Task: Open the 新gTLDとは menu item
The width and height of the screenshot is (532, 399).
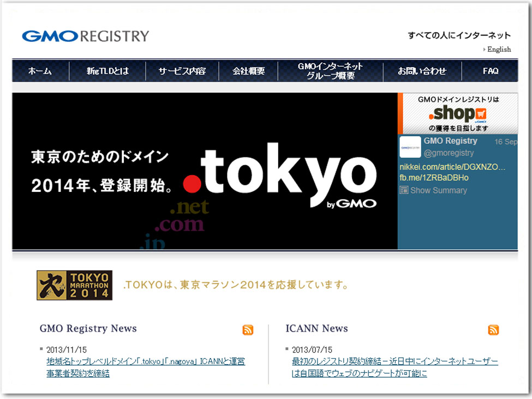Action: (107, 71)
